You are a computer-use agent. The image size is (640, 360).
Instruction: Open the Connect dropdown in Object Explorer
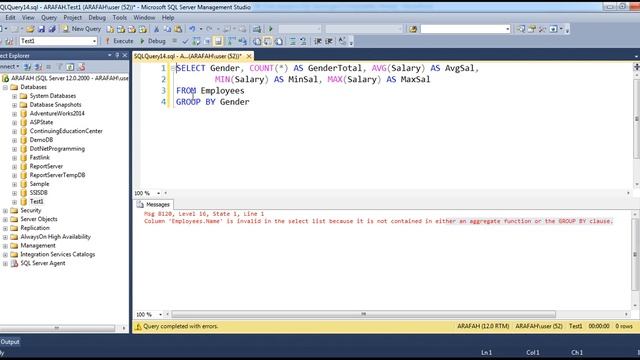click(x=9, y=67)
